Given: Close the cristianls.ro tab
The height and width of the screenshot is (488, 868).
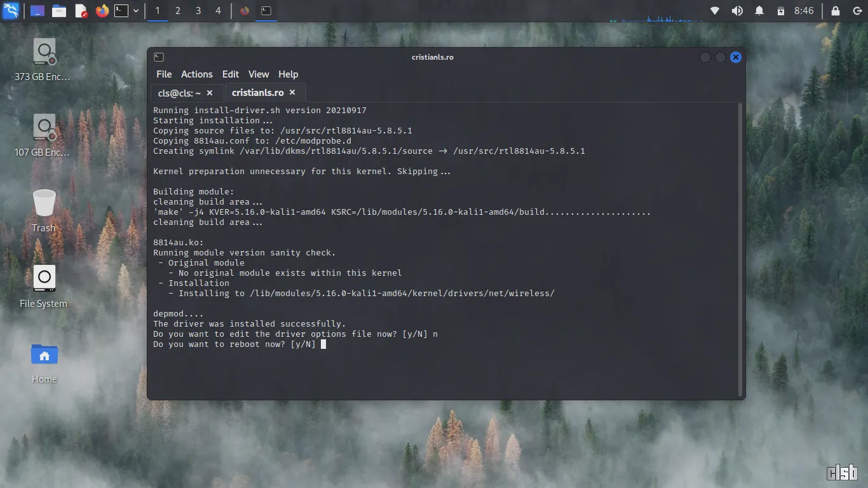Looking at the screenshot, I should click(x=292, y=93).
